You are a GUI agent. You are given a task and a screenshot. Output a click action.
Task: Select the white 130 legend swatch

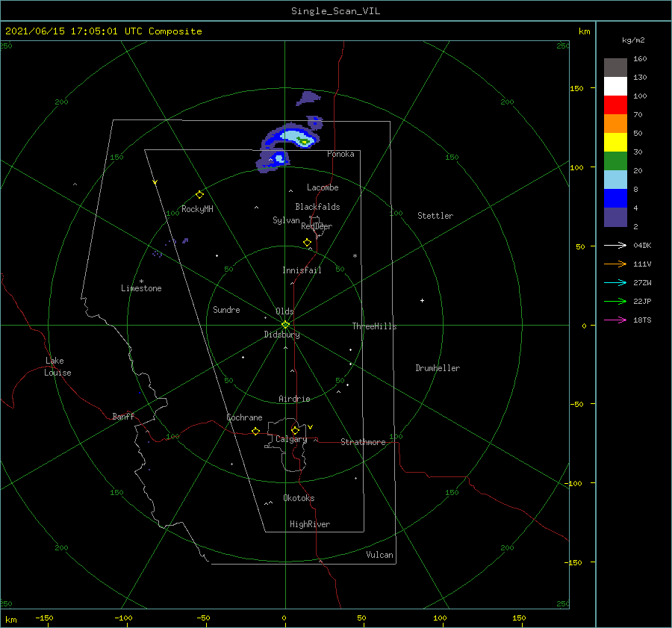click(x=615, y=86)
